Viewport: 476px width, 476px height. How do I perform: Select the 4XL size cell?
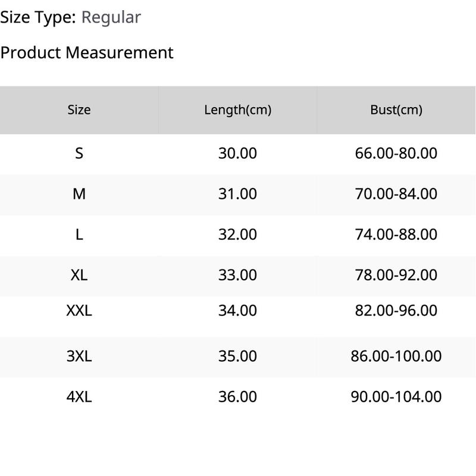[x=79, y=397]
